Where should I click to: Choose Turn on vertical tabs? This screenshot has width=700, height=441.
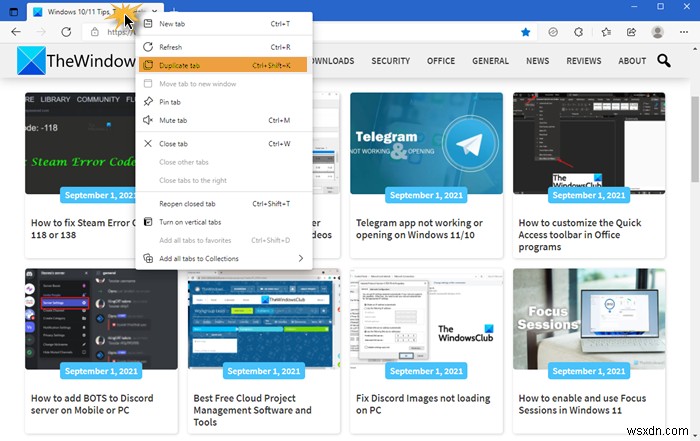pyautogui.click(x=223, y=222)
